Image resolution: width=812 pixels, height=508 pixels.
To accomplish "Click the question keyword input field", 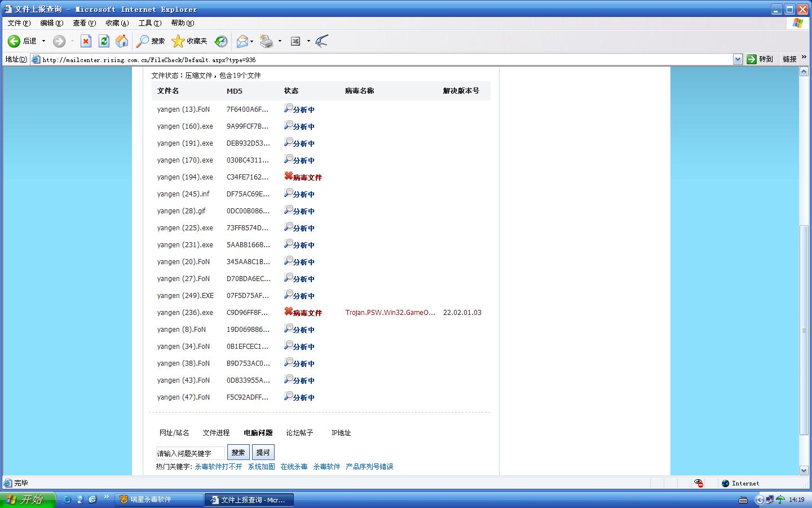I will 190,453.
